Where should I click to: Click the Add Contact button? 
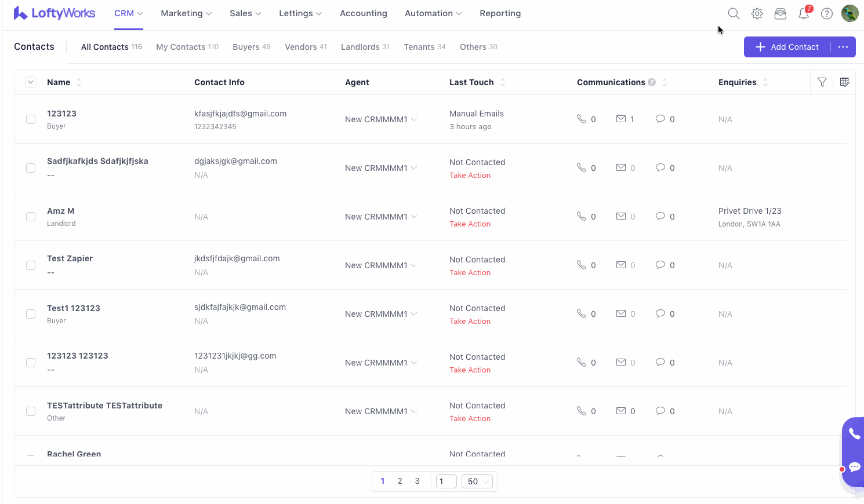[787, 47]
